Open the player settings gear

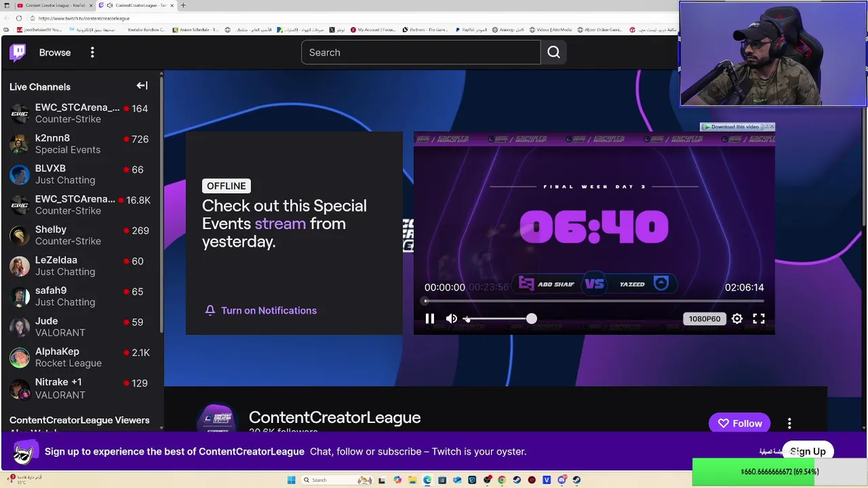pyautogui.click(x=737, y=319)
